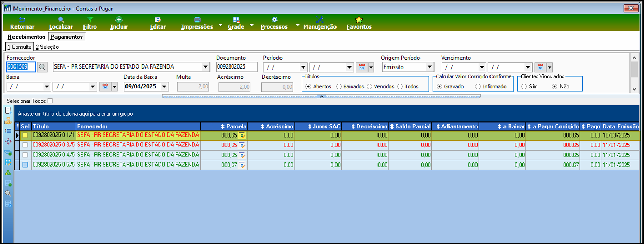The image size is (644, 244).
Task: Select título 0092802025-0 3/5 cell
Action: [x=53, y=145]
